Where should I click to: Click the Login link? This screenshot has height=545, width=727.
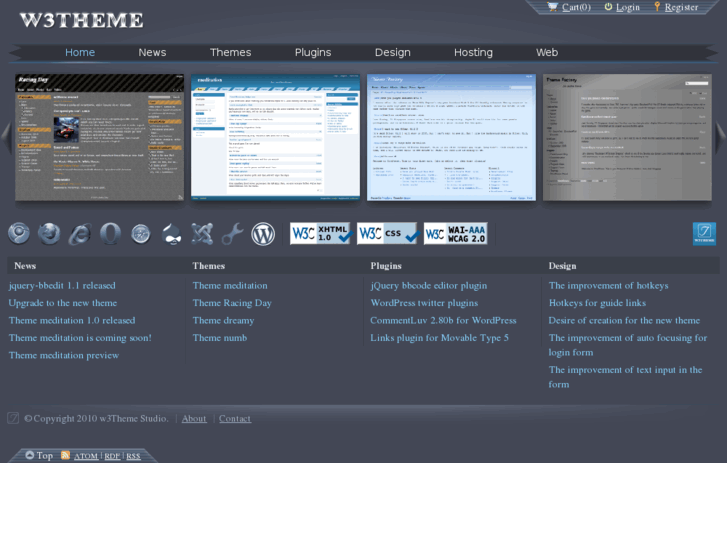[628, 7]
